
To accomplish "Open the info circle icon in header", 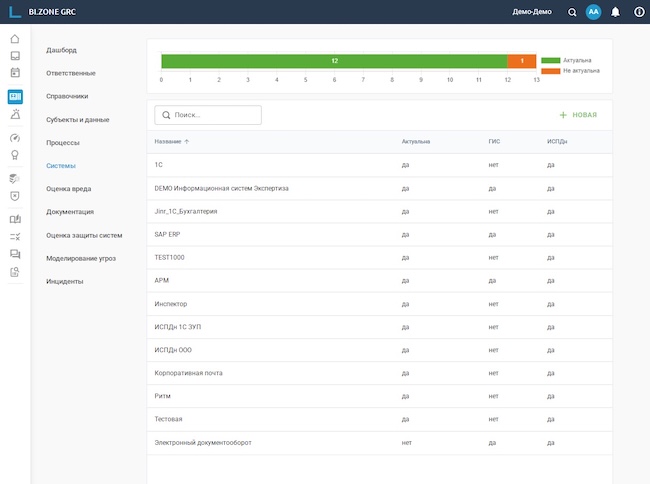I will [x=639, y=12].
